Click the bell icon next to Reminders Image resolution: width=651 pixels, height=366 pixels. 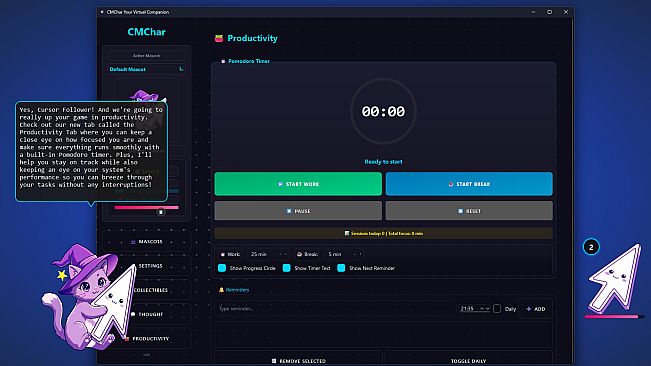coord(221,290)
